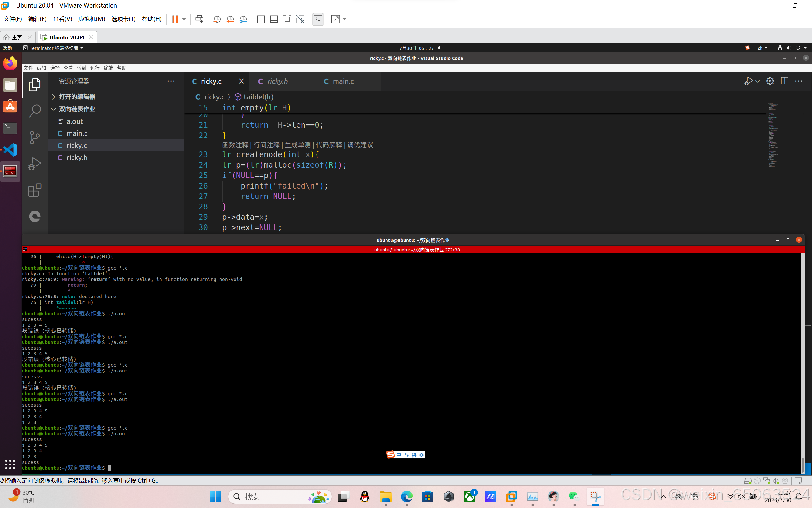
Task: Click the editor settings gear icon
Action: [x=770, y=81]
